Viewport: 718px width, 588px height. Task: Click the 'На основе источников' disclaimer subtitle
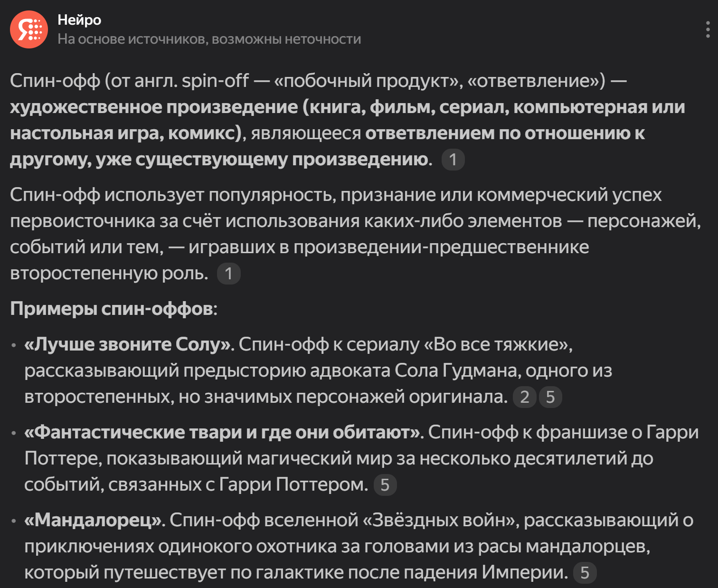tap(209, 39)
